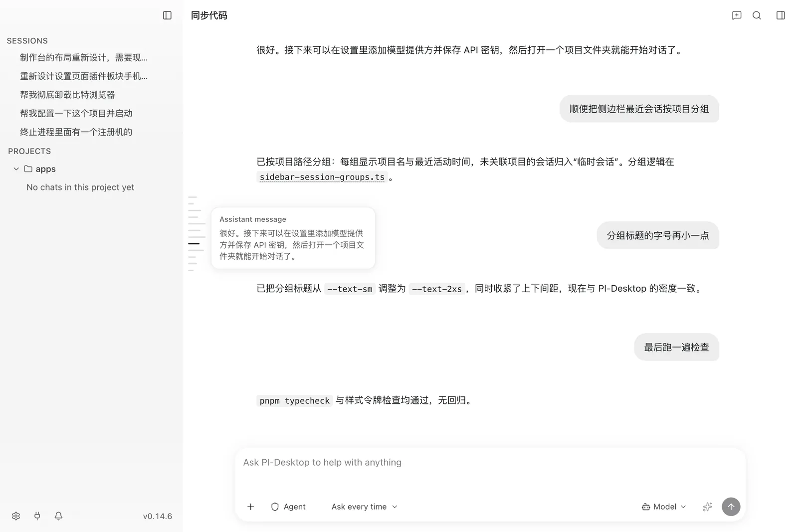Click the 同步代码 chat title
The height and width of the screenshot is (532, 798).
click(x=209, y=15)
